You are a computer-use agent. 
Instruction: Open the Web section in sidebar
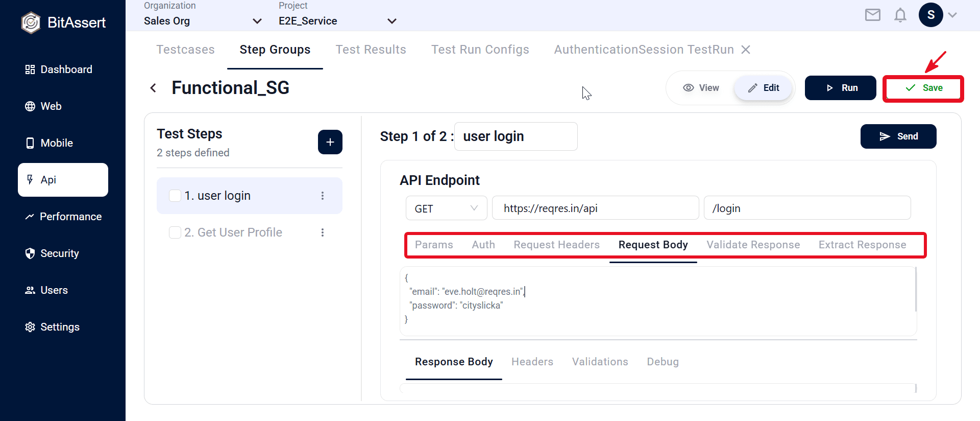(x=63, y=106)
